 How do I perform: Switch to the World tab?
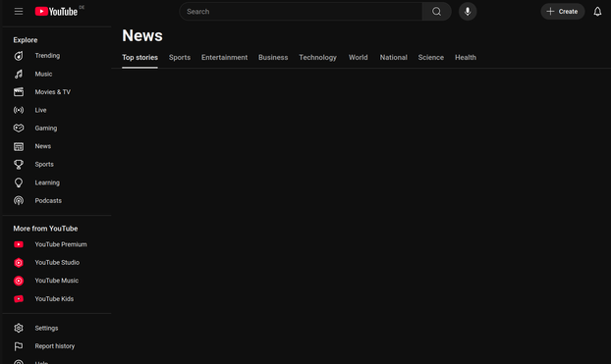point(359,58)
